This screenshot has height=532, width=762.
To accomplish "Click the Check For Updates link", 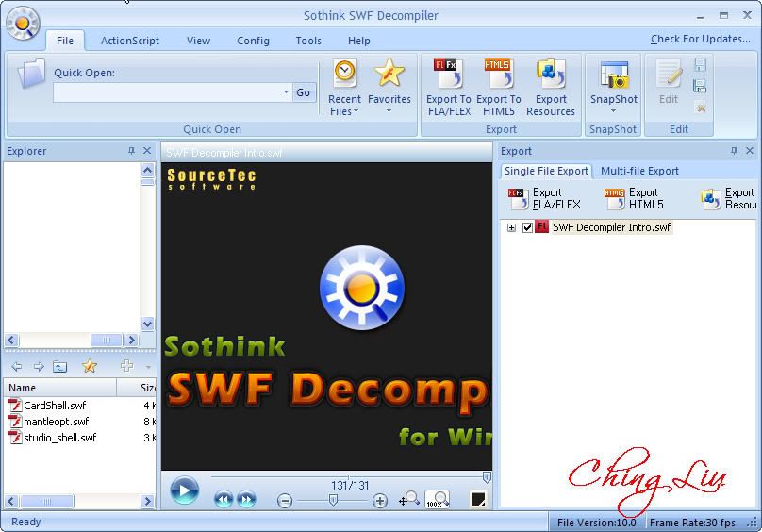I will click(x=700, y=40).
